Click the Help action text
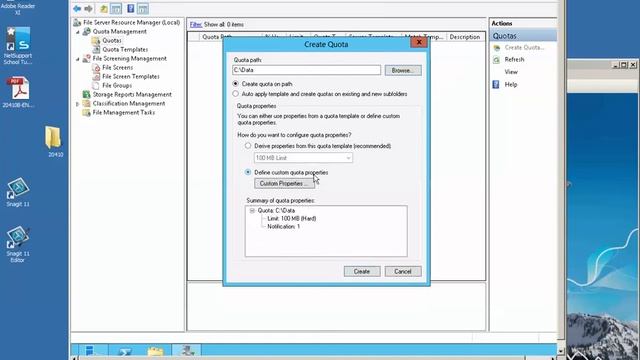This screenshot has width=640, height=360. tap(511, 84)
